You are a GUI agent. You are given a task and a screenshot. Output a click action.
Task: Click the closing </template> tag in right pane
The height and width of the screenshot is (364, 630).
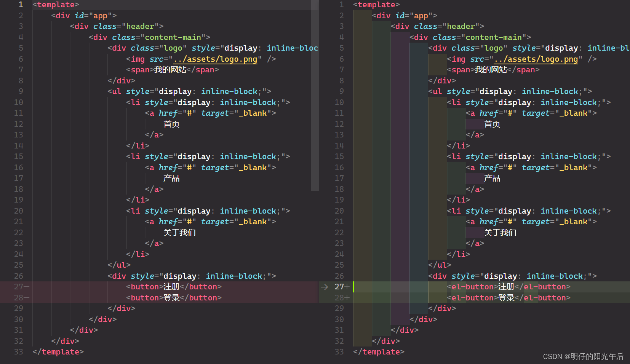(379, 352)
